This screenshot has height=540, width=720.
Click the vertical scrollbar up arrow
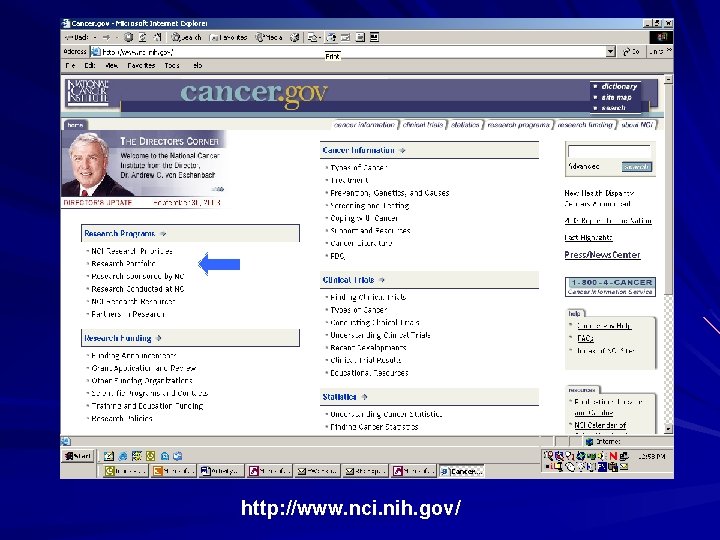(669, 79)
